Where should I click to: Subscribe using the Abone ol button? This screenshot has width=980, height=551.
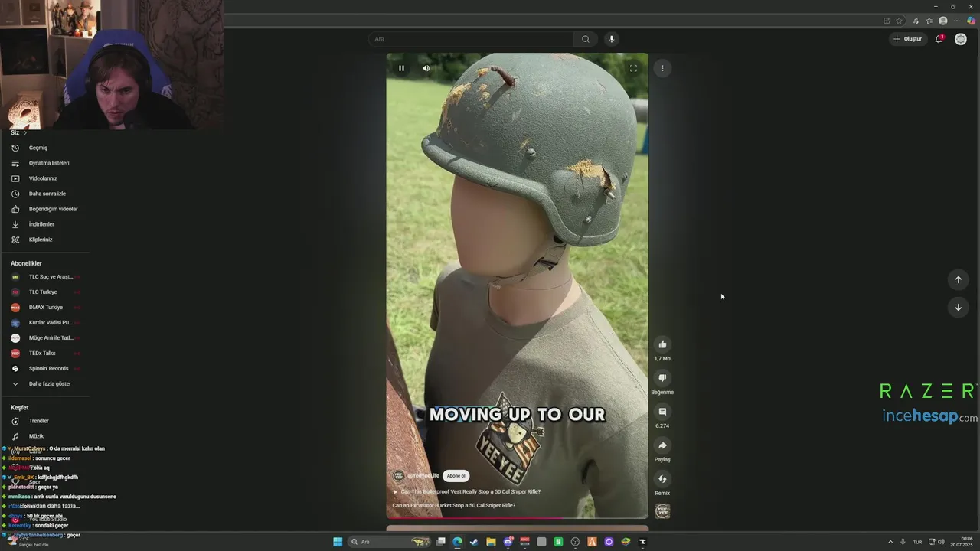[456, 475]
